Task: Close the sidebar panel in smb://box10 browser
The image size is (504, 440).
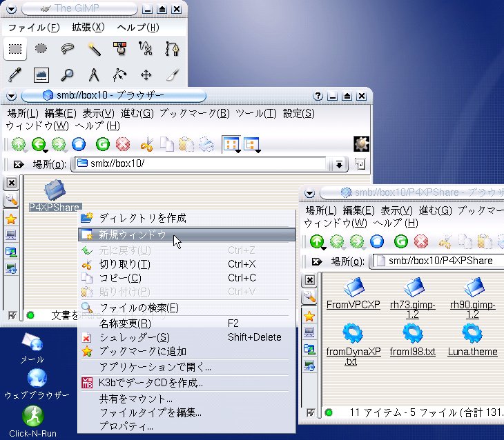Action: 12,183
